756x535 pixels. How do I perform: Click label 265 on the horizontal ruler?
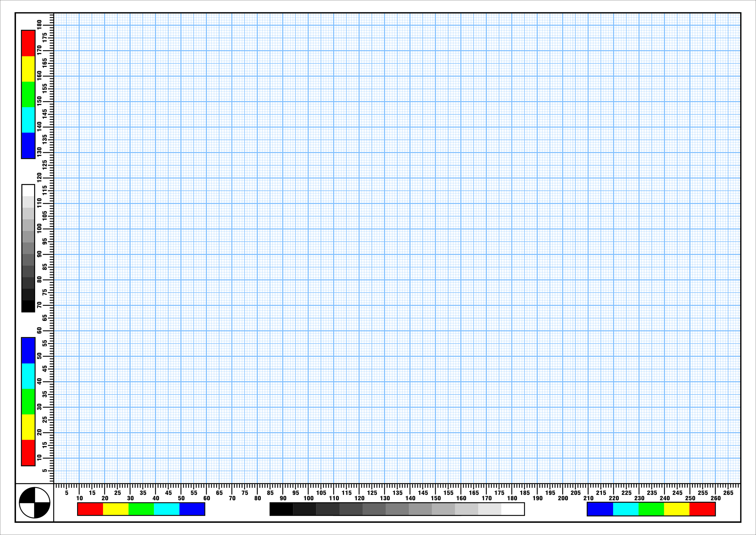click(728, 493)
